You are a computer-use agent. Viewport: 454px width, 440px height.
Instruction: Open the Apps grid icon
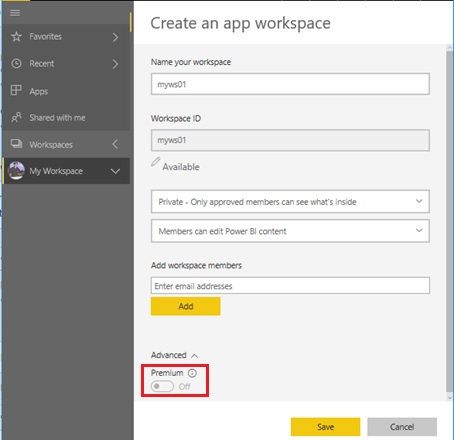pyautogui.click(x=16, y=90)
